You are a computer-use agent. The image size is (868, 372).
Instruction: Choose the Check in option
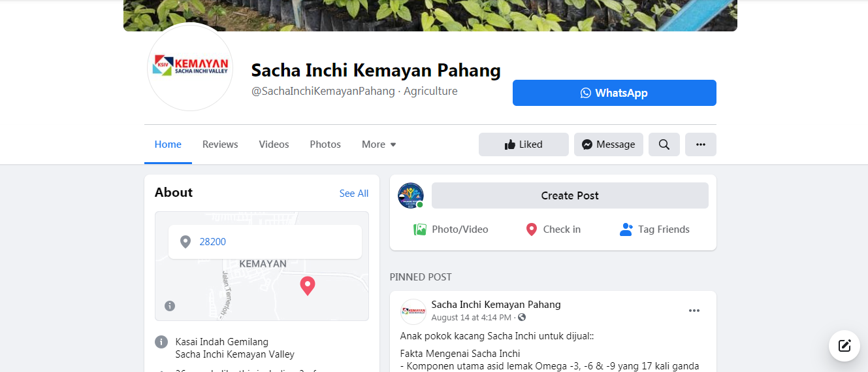coord(553,229)
